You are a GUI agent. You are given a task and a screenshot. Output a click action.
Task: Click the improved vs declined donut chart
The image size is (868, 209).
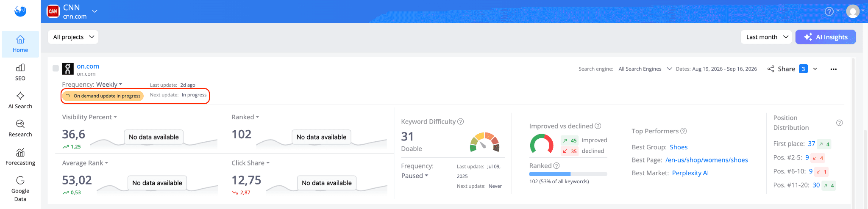coord(542,144)
